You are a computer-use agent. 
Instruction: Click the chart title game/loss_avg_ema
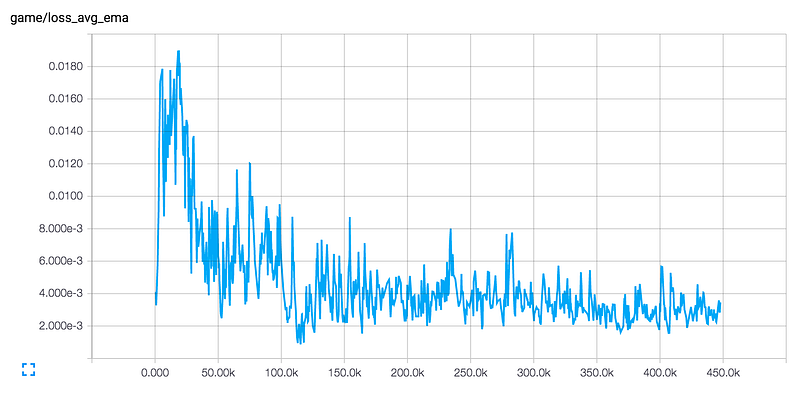point(69,19)
